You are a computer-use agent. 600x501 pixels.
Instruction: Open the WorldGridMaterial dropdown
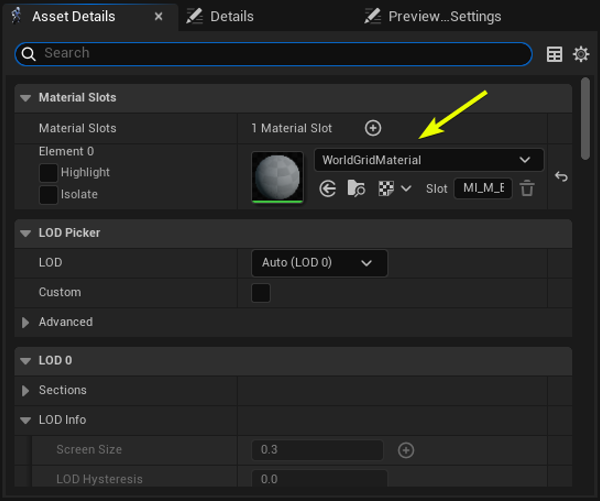(x=429, y=160)
